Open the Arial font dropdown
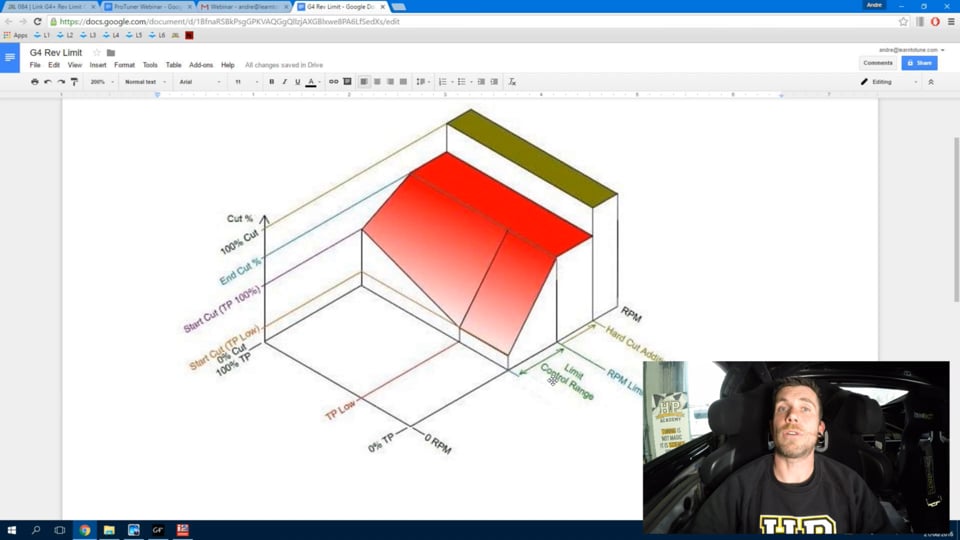This screenshot has width=960, height=540. pyautogui.click(x=200, y=81)
